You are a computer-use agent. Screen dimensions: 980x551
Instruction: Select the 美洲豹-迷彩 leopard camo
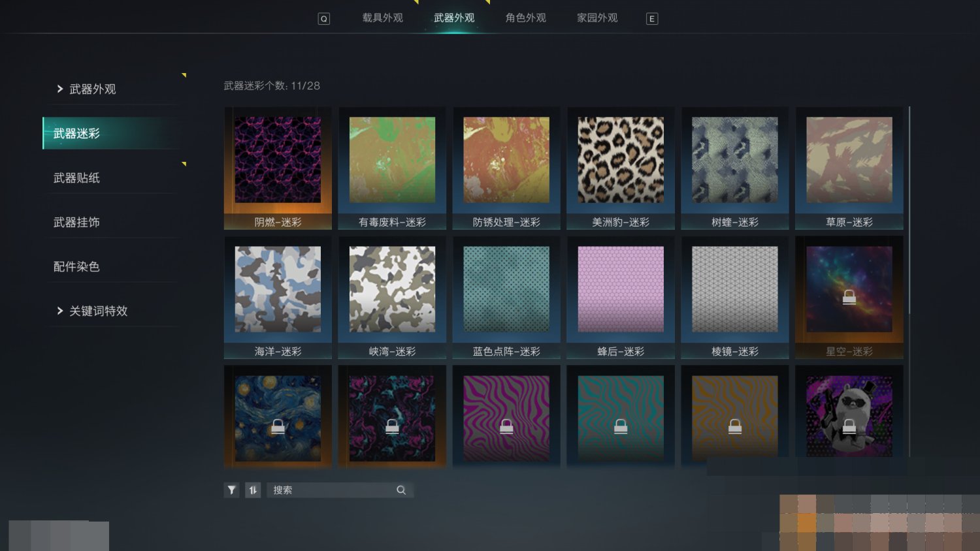tap(621, 168)
